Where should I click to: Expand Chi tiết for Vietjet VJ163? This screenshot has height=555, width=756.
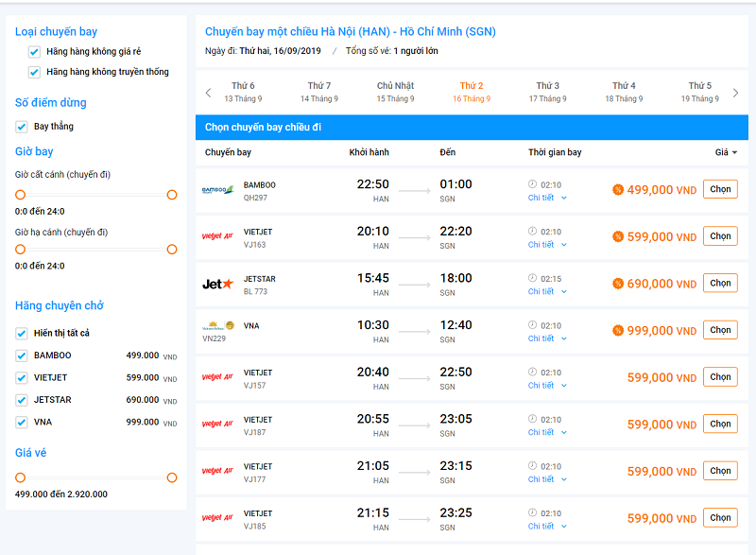pyautogui.click(x=547, y=245)
